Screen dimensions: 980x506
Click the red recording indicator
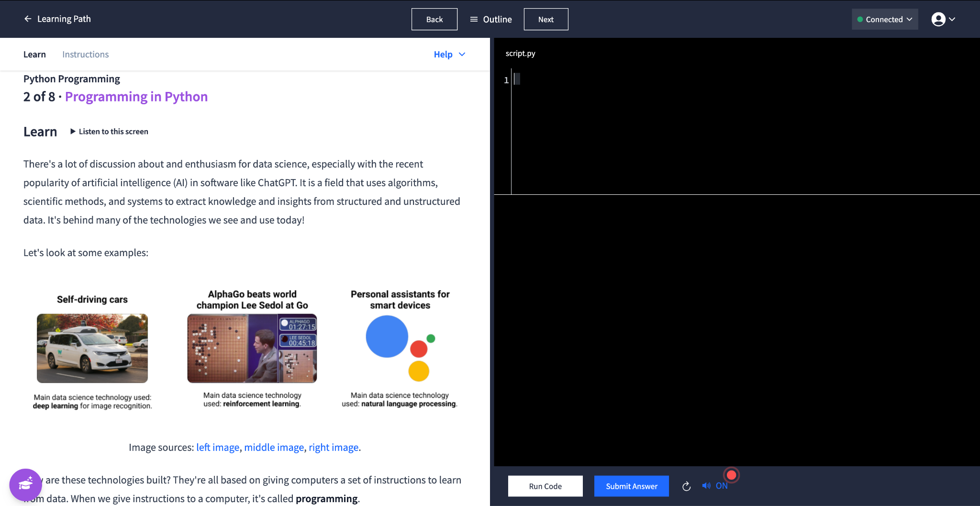point(731,475)
